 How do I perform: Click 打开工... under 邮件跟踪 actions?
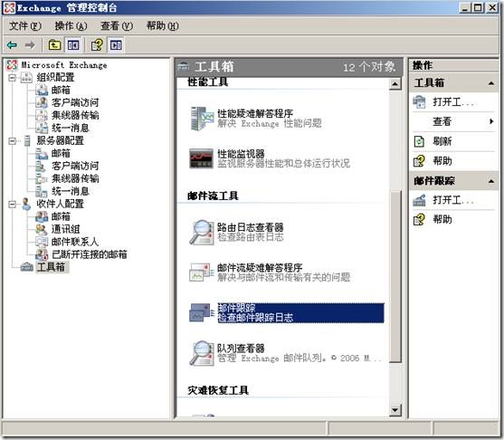click(453, 200)
